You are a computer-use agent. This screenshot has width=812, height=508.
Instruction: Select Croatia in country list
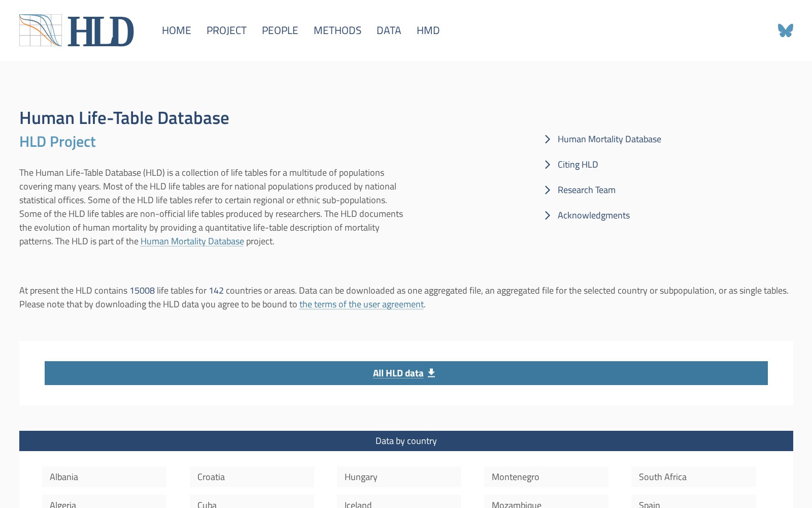[252, 477]
